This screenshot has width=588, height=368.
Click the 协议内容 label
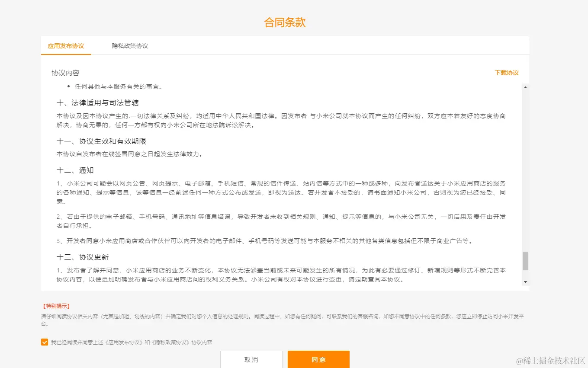[65, 73]
